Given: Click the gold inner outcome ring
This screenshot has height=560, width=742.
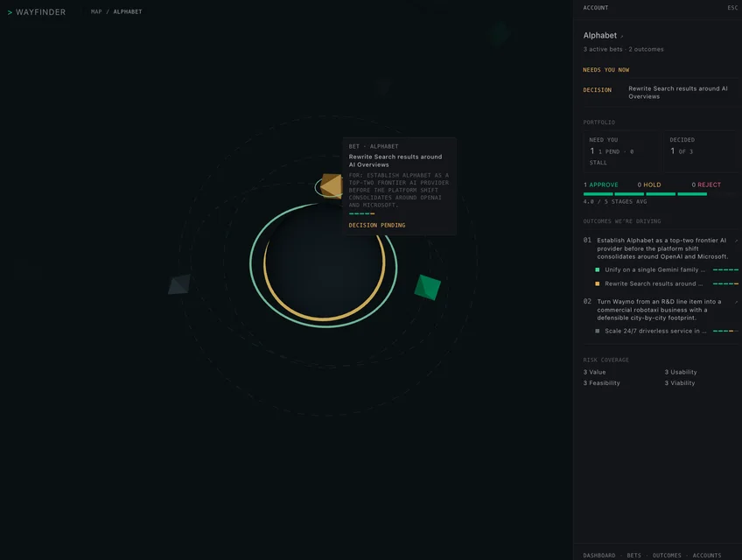Looking at the screenshot, I should pyautogui.click(x=324, y=318).
